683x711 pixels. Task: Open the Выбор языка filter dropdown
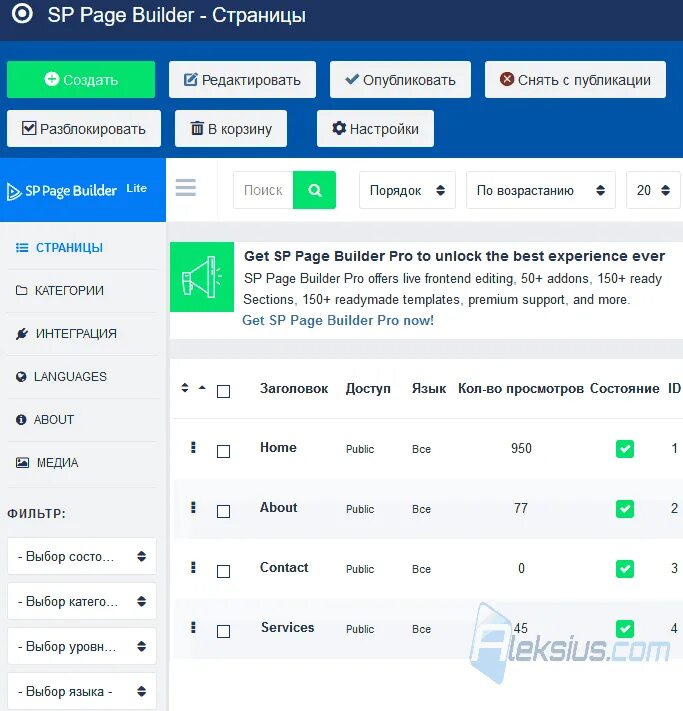82,691
